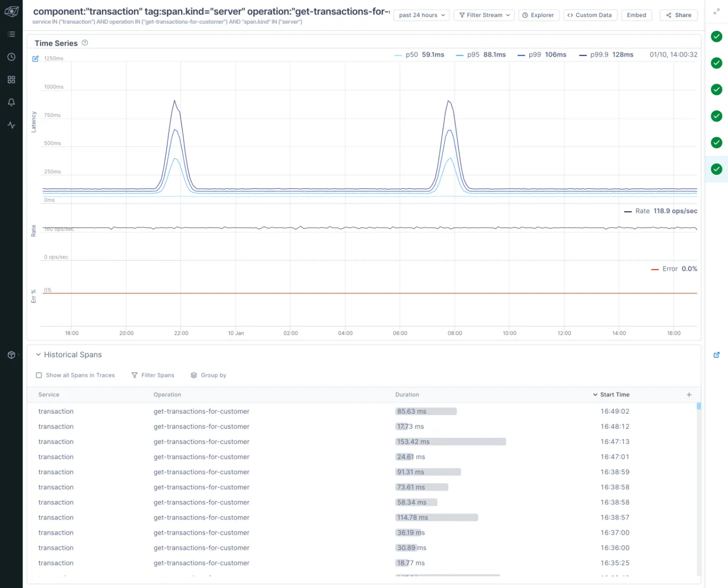Open the Lightstep logo home icon
The width and height of the screenshot is (728, 588).
(11, 11)
